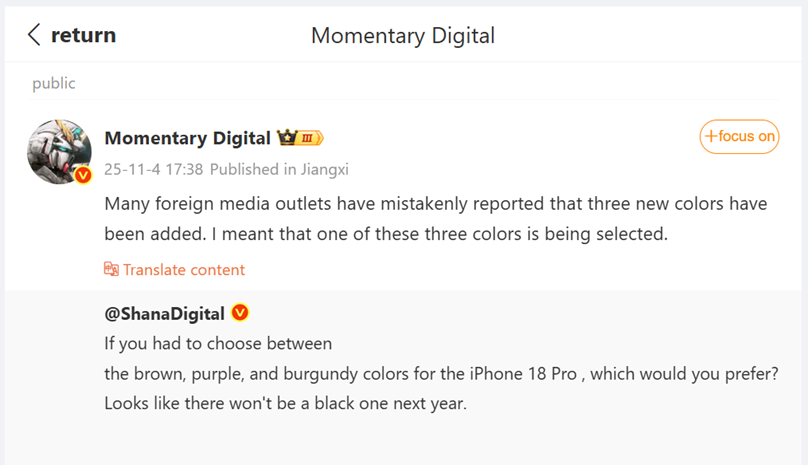Click the centered "Momentary Digital" page title
This screenshot has height=465, width=808.
point(403,36)
